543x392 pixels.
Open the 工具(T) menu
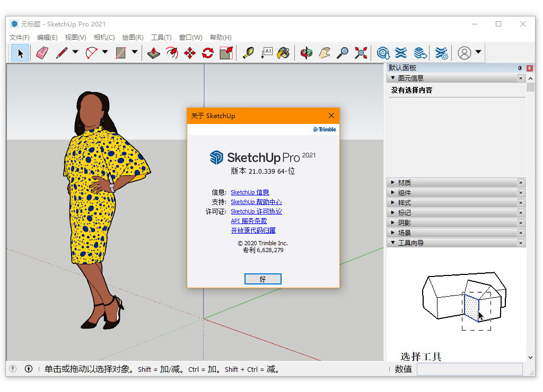tap(161, 38)
